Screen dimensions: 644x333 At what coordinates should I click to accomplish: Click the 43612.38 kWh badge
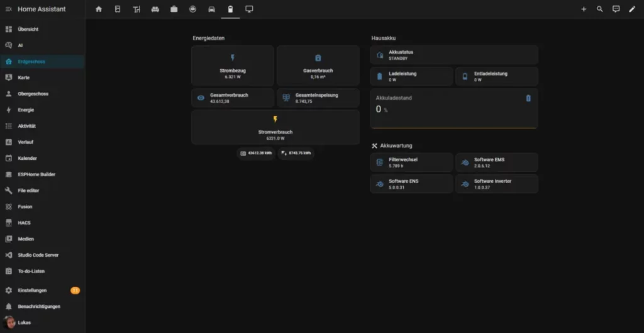pos(256,154)
